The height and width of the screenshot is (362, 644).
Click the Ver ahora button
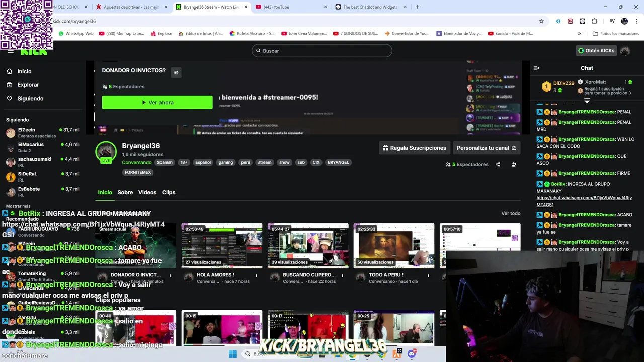point(157,102)
